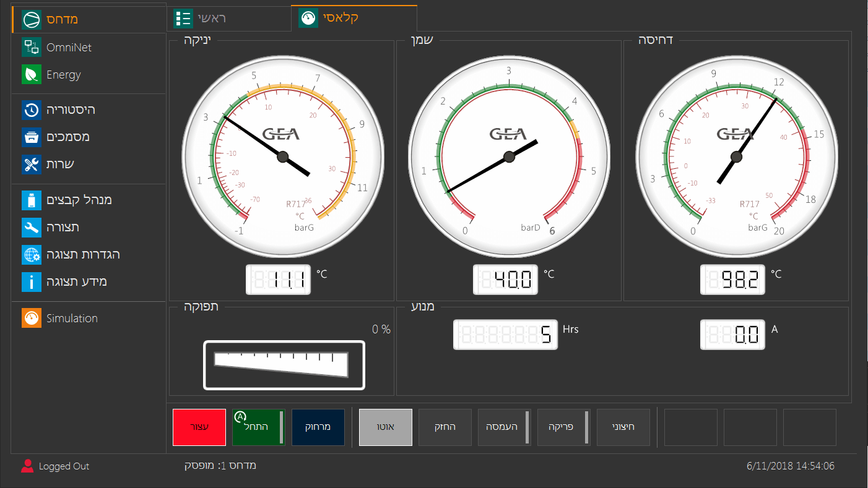Click the auto-start A symbol on התחל
Viewport: 868px width, 488px height.
[240, 417]
